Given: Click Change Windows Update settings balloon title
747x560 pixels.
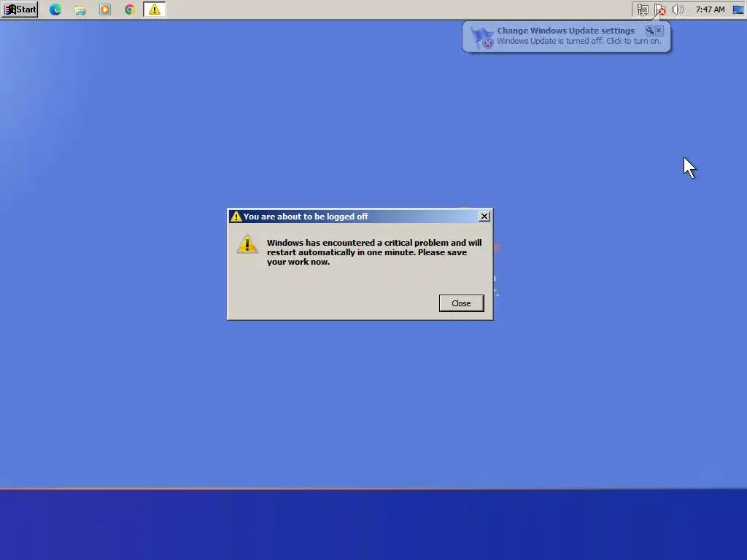Looking at the screenshot, I should 565,31.
